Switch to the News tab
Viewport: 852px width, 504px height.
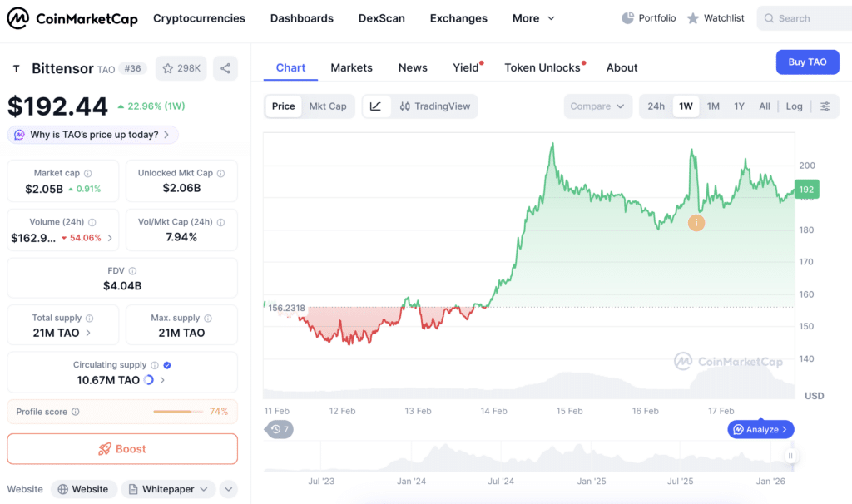413,68
